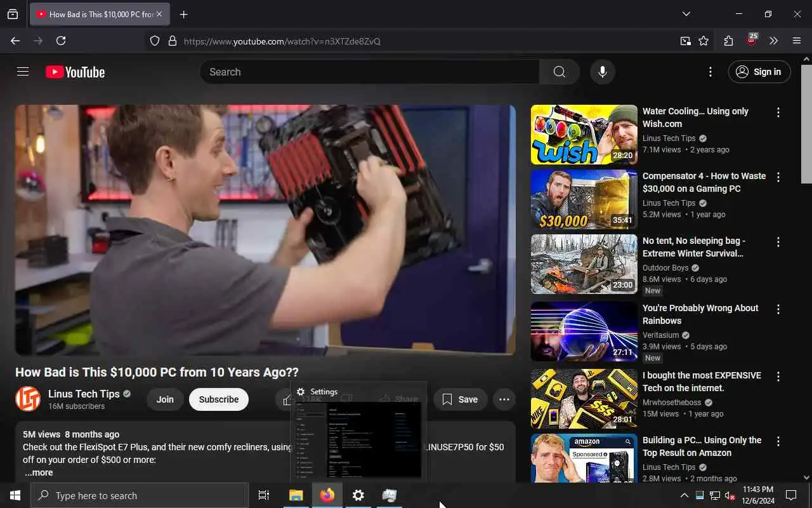Visit the Mrwhosetheboss channel link

point(672,403)
